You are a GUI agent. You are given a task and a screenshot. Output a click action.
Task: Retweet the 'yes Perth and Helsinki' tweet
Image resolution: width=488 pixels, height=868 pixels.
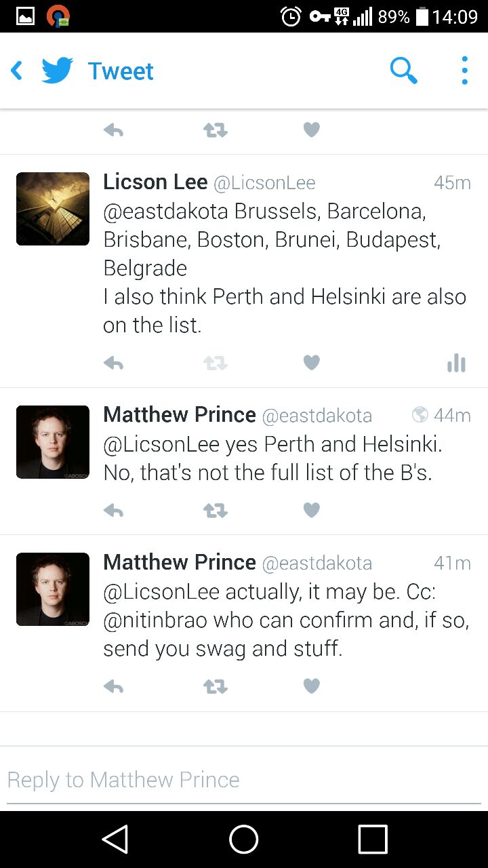216,510
